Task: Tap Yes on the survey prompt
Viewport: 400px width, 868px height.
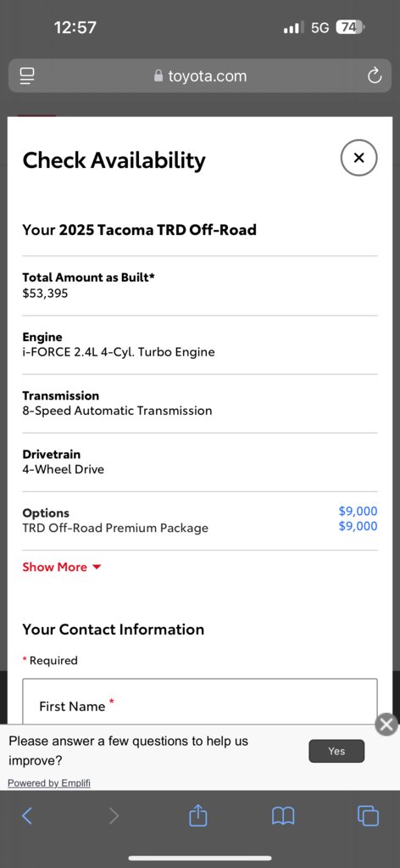Action: [x=336, y=751]
